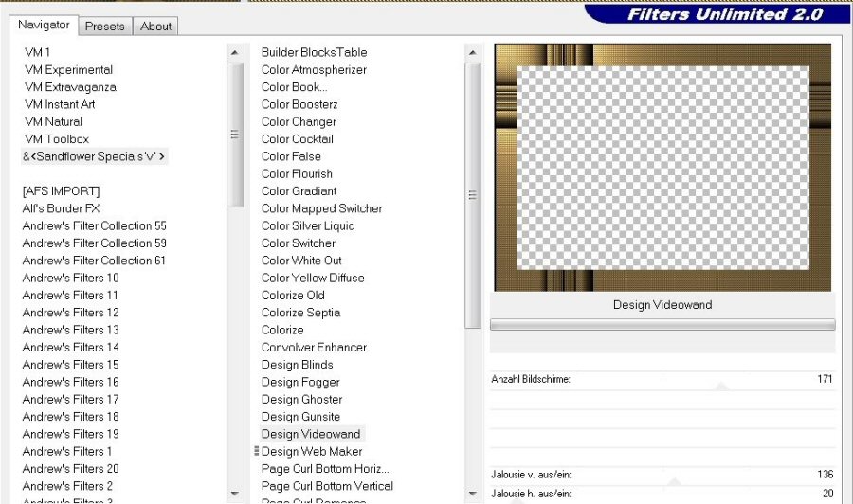Select the Navigator tab
This screenshot has width=853, height=504.
tap(44, 25)
